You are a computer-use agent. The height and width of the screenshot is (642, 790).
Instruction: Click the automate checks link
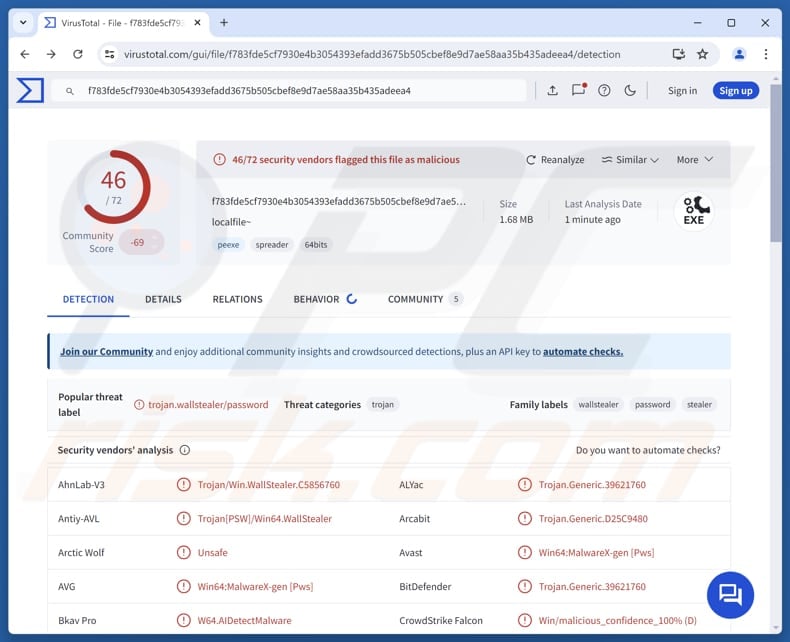[x=583, y=352]
